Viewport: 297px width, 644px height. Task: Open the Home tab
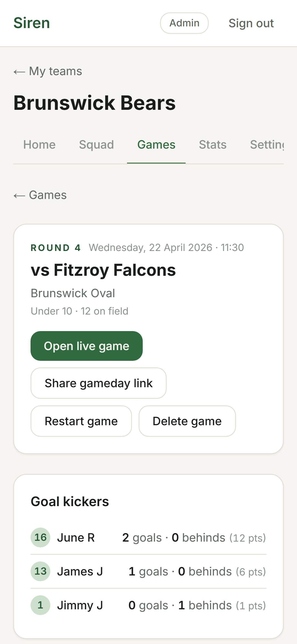pos(39,144)
